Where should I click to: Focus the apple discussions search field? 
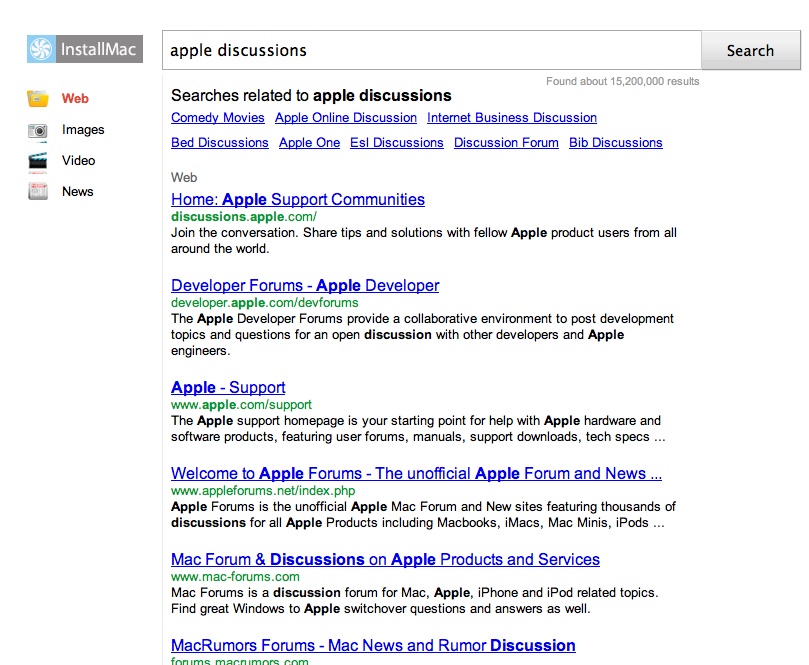pyautogui.click(x=430, y=50)
